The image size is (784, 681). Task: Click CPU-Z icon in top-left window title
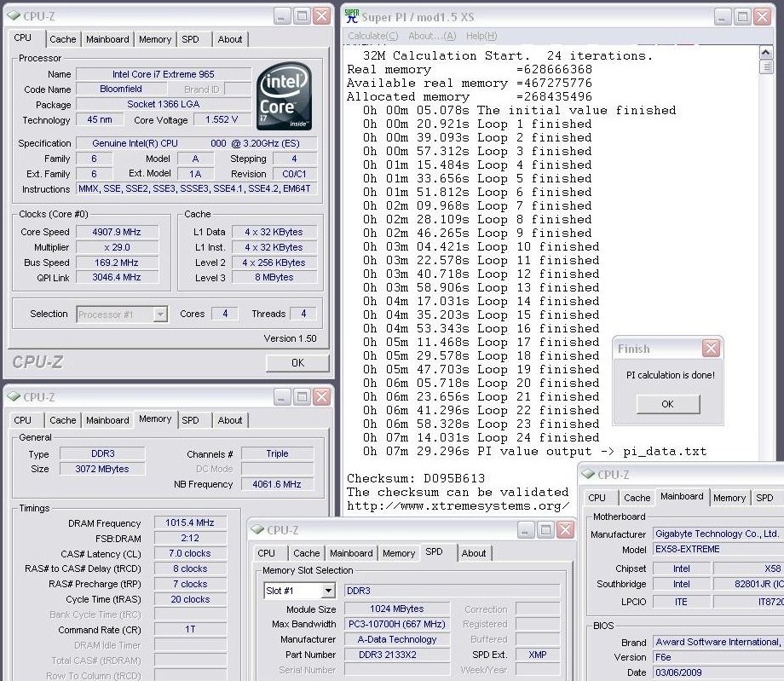14,16
